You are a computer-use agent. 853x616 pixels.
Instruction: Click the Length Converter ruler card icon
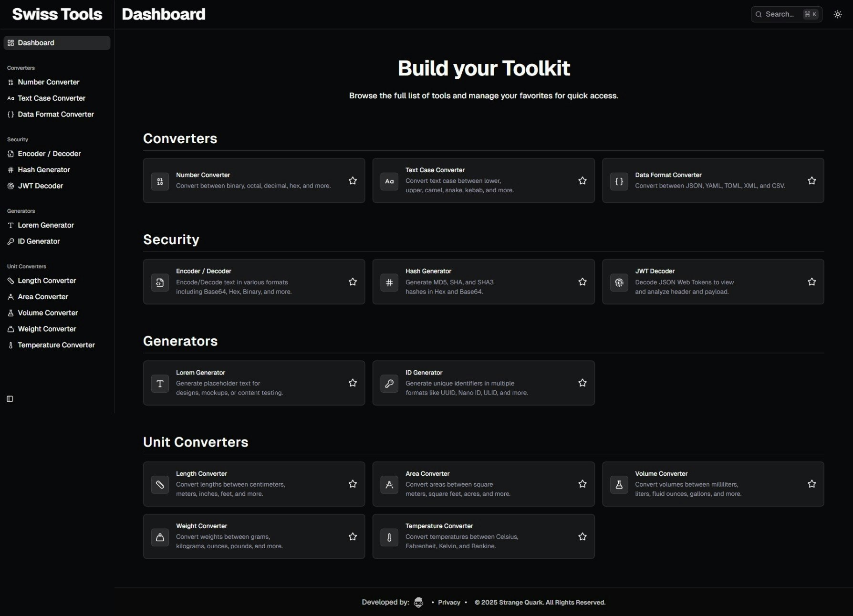point(160,485)
